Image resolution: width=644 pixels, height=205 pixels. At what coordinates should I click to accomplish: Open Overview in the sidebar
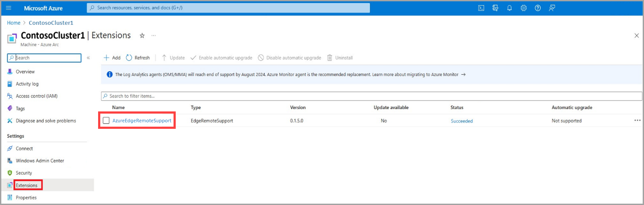[25, 72]
